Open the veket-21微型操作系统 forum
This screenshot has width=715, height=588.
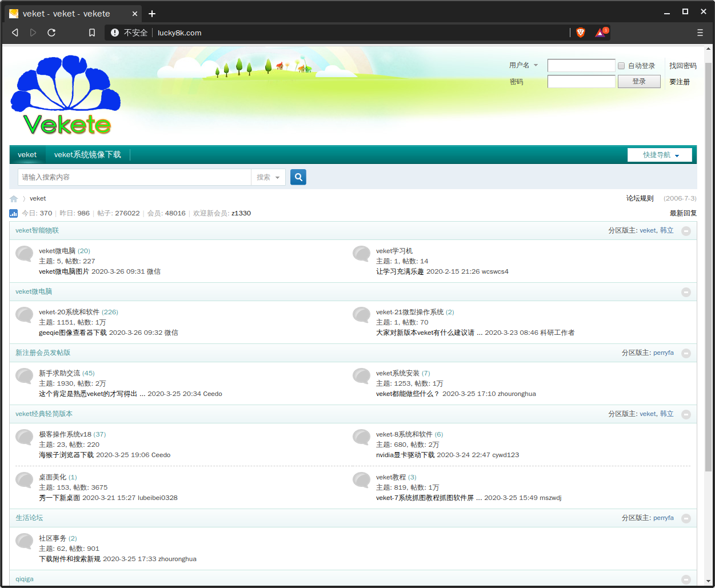[410, 312]
